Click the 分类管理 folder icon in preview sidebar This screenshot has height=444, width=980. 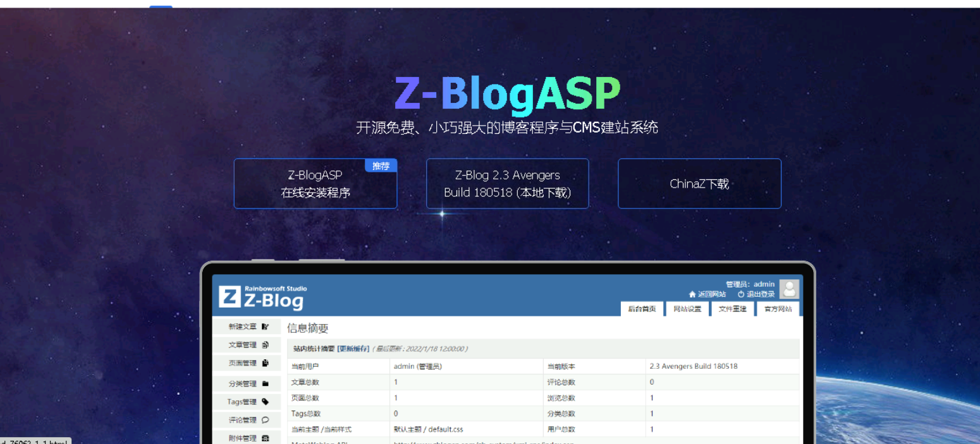tap(266, 383)
